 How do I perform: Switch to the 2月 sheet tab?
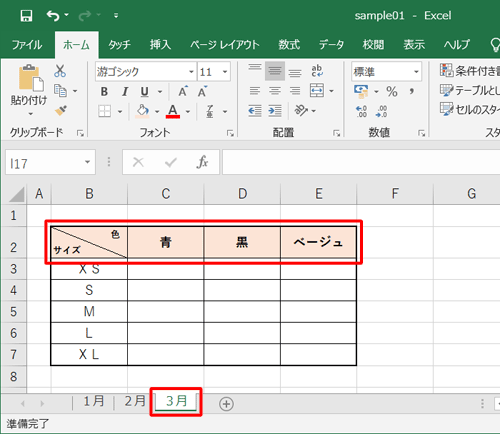point(135,401)
